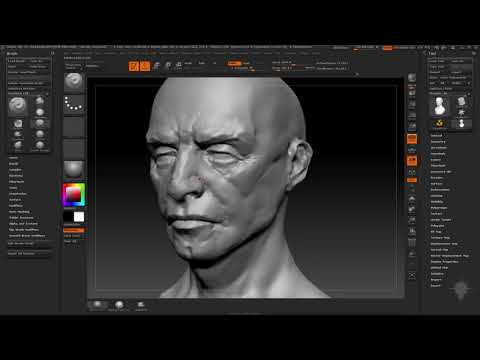Image resolution: width=480 pixels, height=360 pixels.
Task: Click the sculpted head model in viewport
Action: pyautogui.click(x=230, y=187)
